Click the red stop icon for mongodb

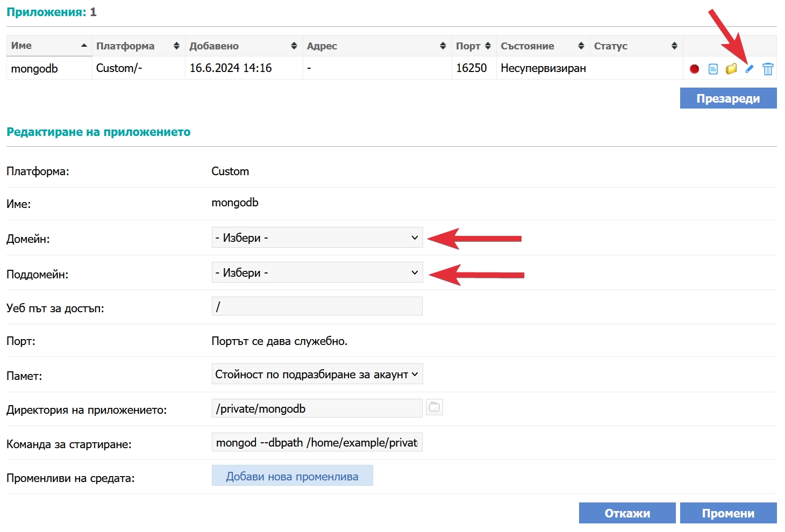pos(694,69)
